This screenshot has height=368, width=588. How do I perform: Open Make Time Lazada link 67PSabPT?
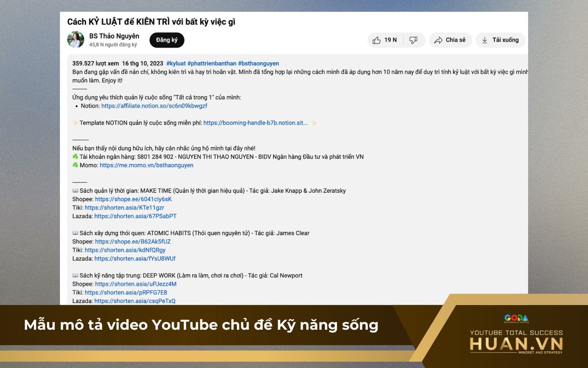click(x=135, y=216)
